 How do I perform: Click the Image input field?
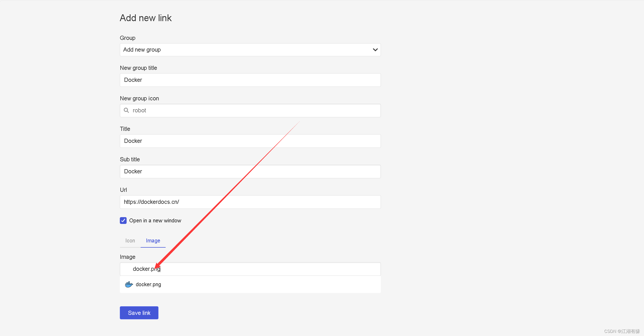pyautogui.click(x=250, y=269)
